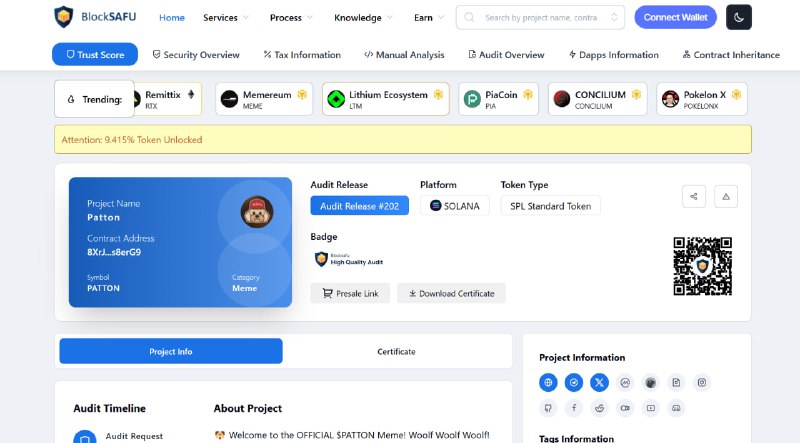Open the project website globe icon
The image size is (800, 443).
[548, 382]
